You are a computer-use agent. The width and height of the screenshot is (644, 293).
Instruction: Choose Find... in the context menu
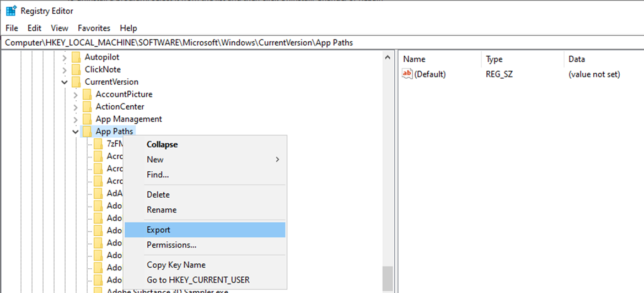click(x=205, y=175)
